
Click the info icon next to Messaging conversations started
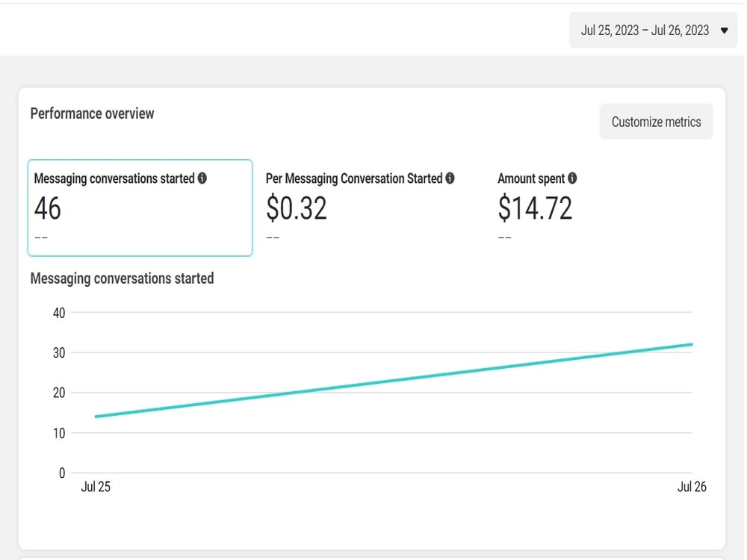point(202,178)
